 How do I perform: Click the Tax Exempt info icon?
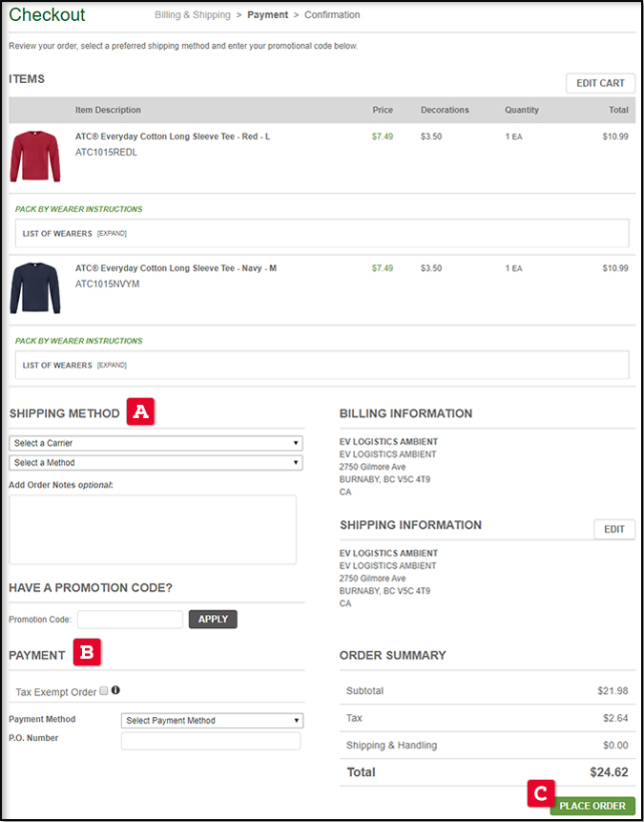click(115, 690)
